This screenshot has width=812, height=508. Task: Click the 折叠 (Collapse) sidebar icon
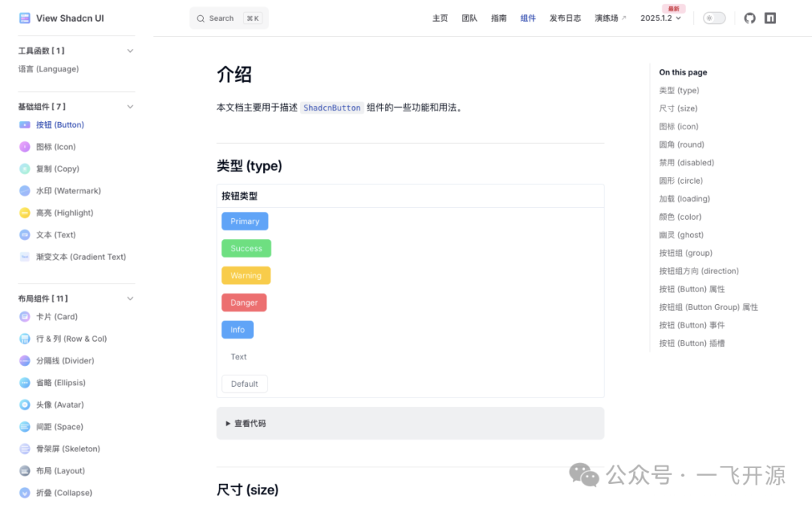(x=24, y=492)
